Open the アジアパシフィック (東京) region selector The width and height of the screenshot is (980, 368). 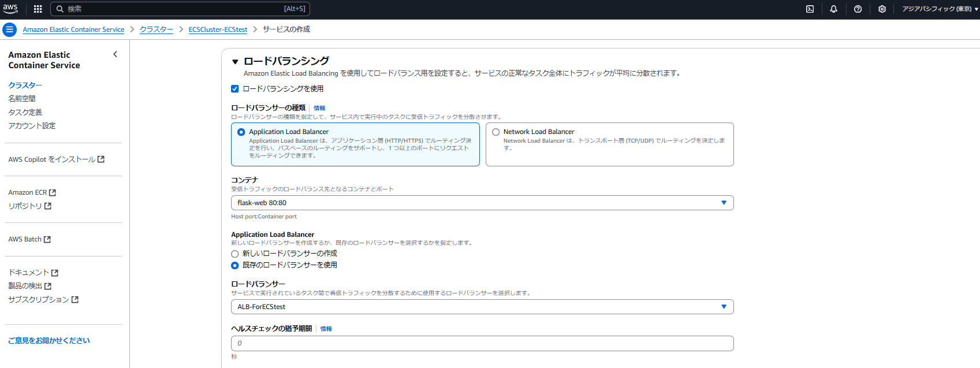pyautogui.click(x=940, y=9)
